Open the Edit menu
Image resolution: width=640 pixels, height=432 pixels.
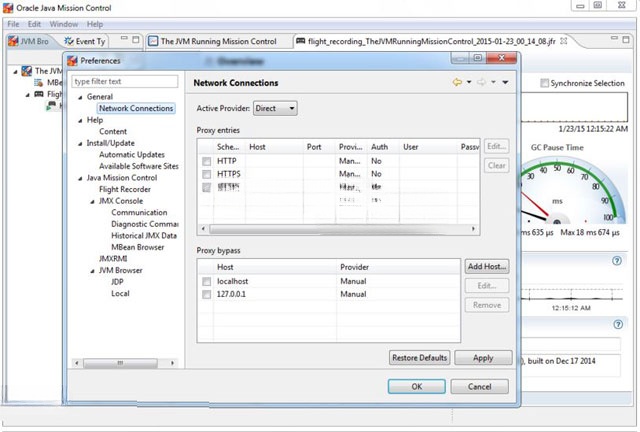click(x=34, y=24)
